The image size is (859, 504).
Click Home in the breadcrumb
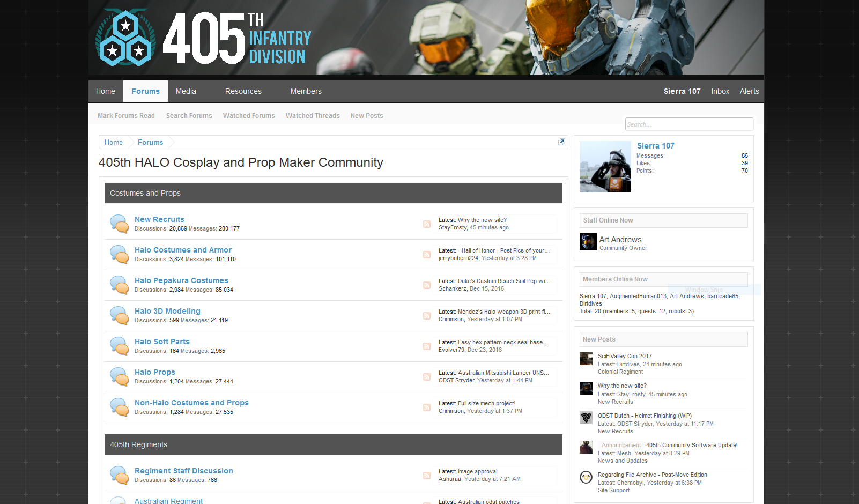[x=114, y=143]
